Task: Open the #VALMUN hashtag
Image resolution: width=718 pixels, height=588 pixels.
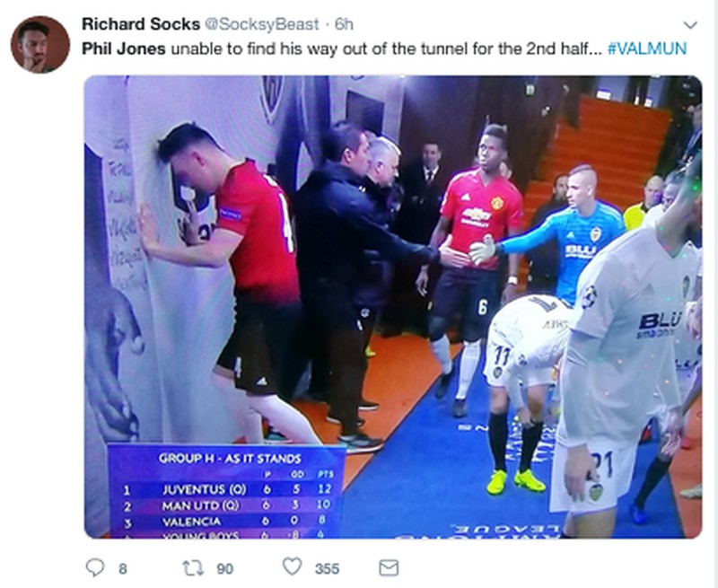Action: click(x=647, y=48)
